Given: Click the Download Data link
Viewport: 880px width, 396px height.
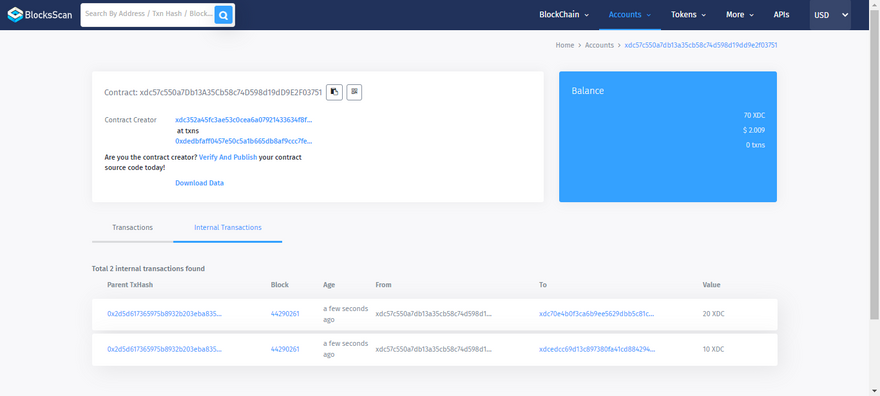Looking at the screenshot, I should coord(199,183).
